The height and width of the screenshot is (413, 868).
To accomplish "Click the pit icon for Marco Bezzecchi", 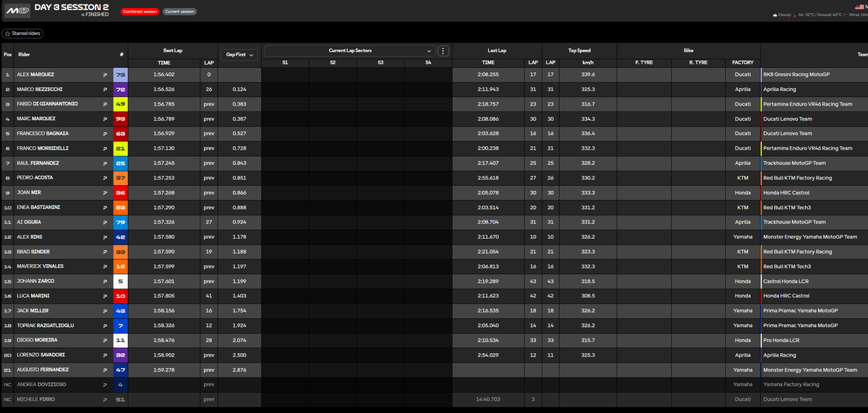I will pyautogui.click(x=105, y=89).
